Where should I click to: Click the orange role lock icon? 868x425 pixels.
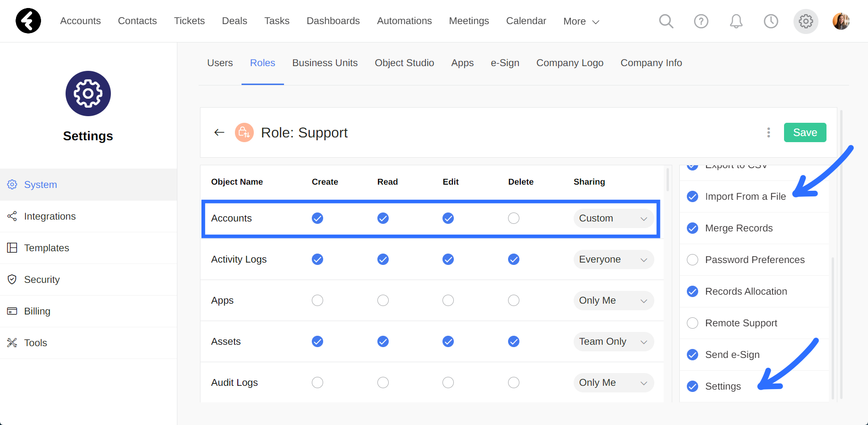(244, 133)
